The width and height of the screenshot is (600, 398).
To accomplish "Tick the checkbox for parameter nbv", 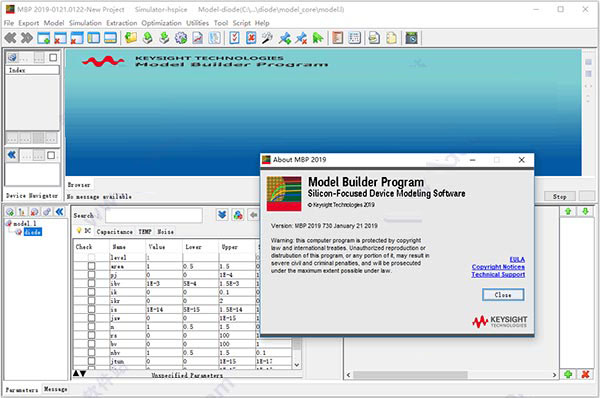I will click(x=91, y=352).
